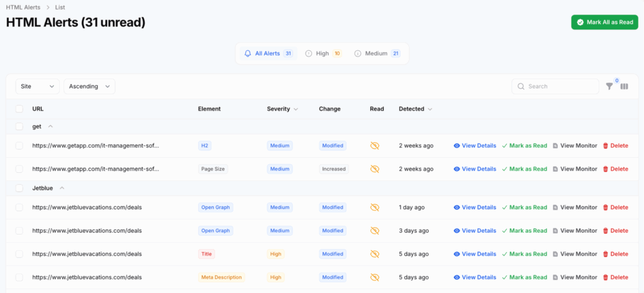
Task: Collapse the Jetblue group chevron
Action: coord(62,188)
